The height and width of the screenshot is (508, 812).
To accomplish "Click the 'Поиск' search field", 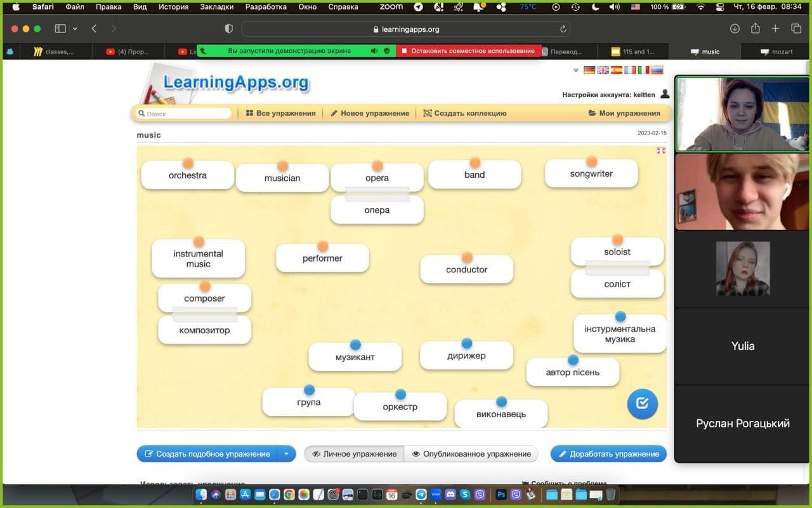I will [x=184, y=114].
